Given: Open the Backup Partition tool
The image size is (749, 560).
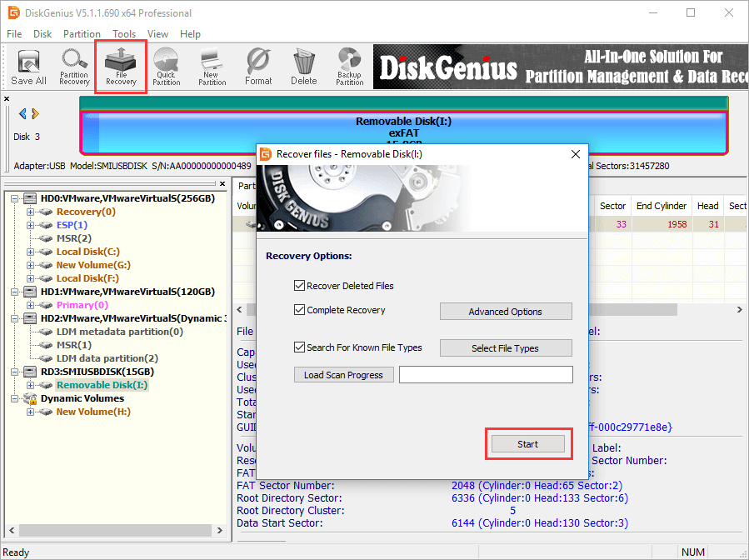Looking at the screenshot, I should 349,67.
